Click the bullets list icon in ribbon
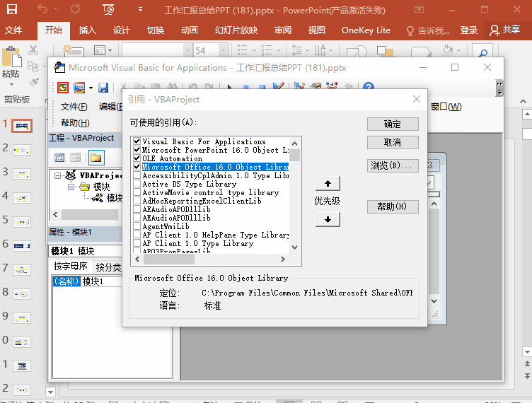The width and height of the screenshot is (532, 403). coord(242,50)
